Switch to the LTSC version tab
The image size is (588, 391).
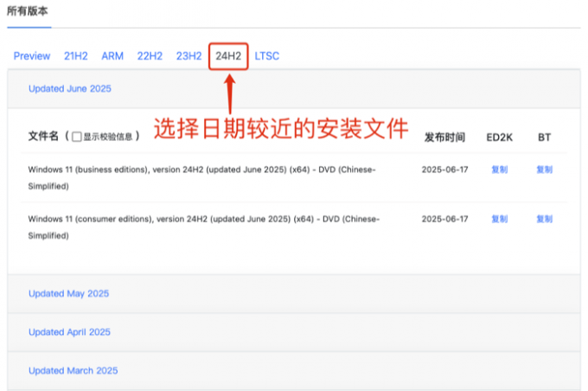coord(267,56)
